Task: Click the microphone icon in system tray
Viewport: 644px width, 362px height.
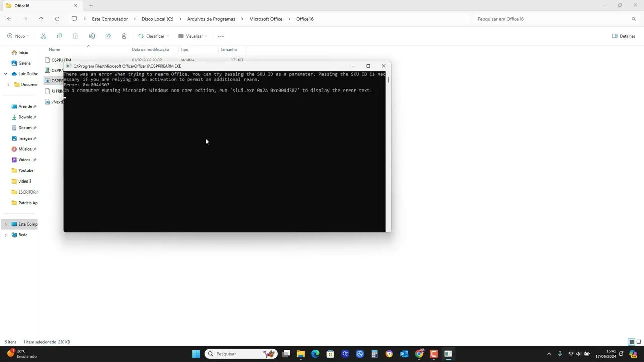Action: 560,354
